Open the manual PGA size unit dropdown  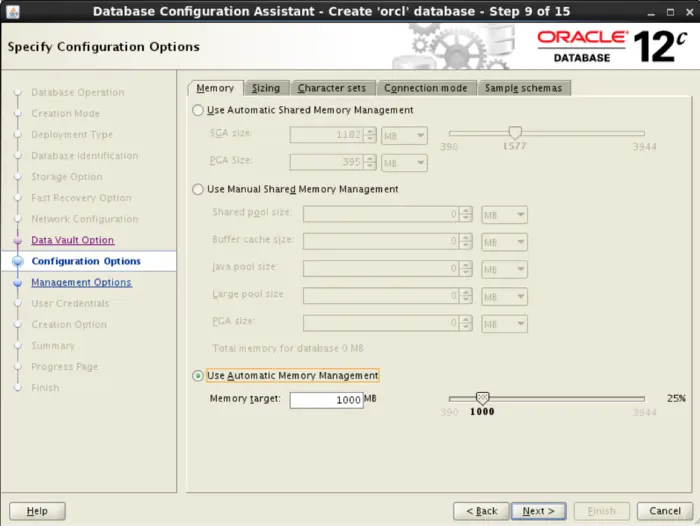[x=504, y=324]
